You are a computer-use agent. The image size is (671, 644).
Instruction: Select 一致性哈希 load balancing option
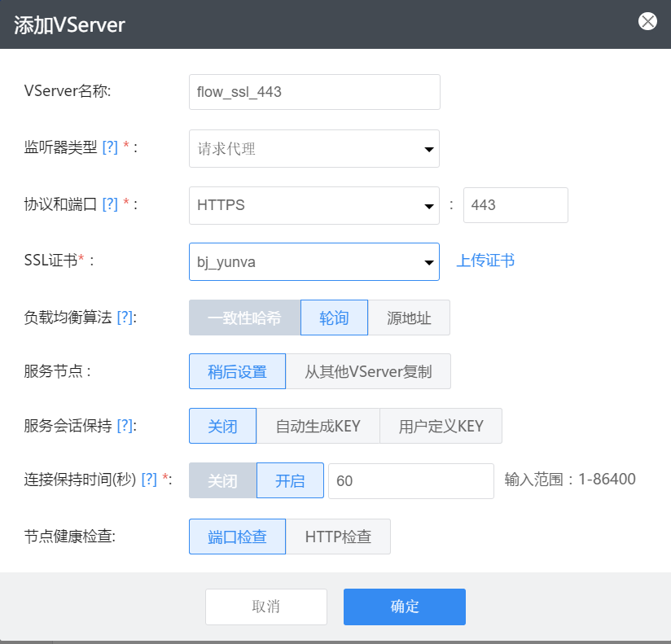point(245,318)
